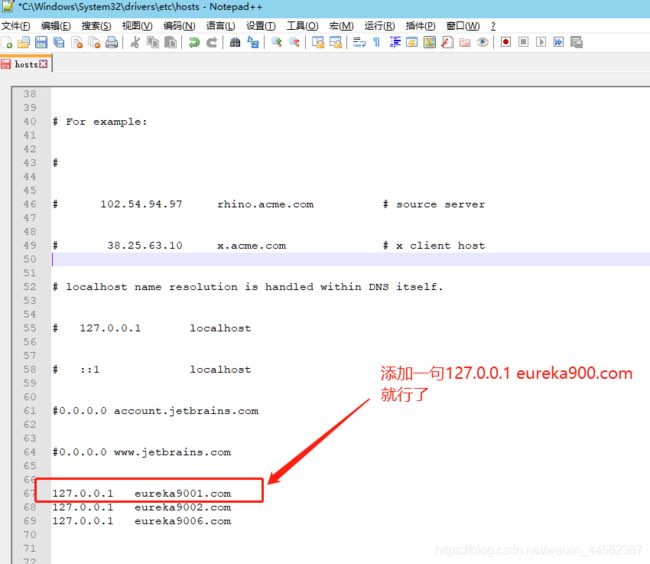Zoom in using the magnifier plus icon
Viewport: 650px width, 564px height.
pyautogui.click(x=276, y=42)
